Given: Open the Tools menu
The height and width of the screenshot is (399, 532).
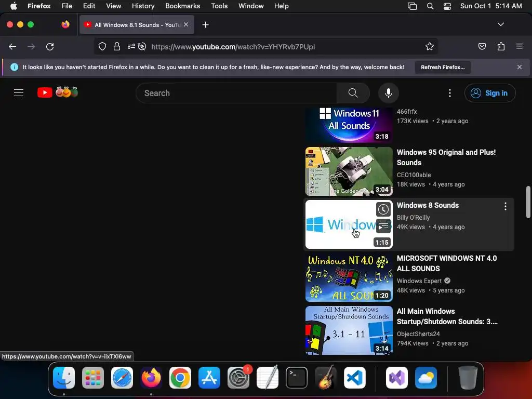Looking at the screenshot, I should click(219, 6).
